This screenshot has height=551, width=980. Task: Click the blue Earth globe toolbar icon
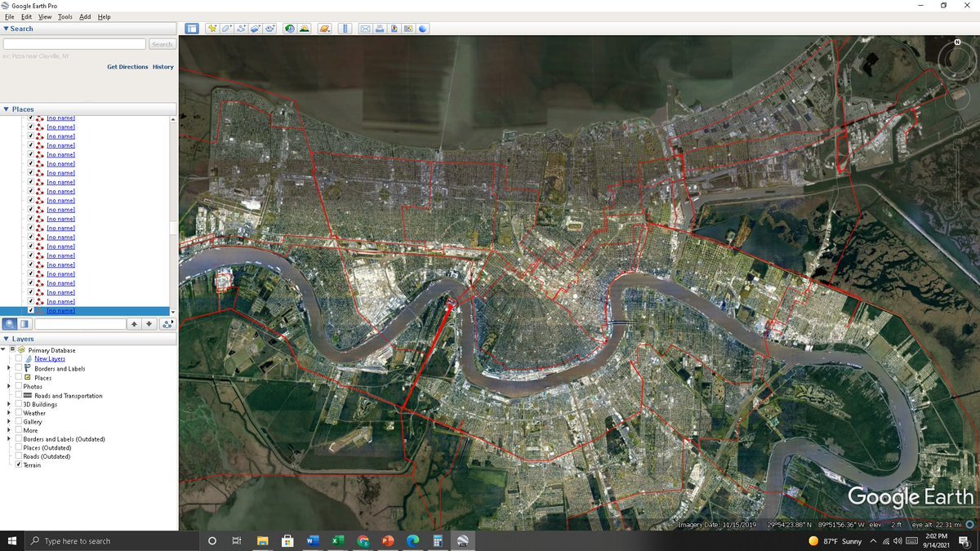pyautogui.click(x=423, y=29)
